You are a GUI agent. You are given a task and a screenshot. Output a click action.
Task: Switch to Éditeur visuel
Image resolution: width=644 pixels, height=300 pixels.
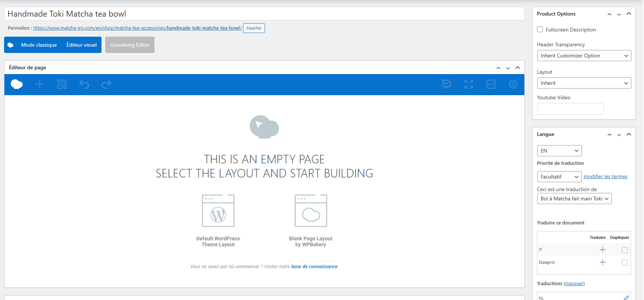82,45
